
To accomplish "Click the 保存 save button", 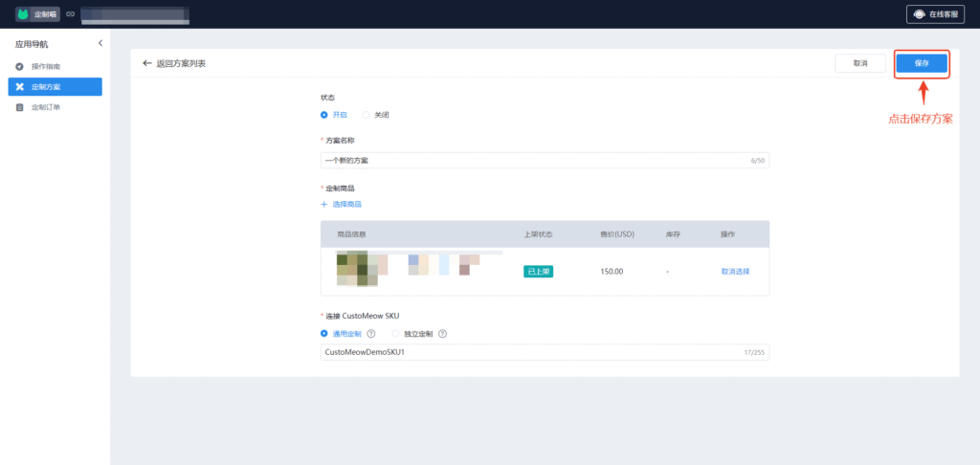I will tap(922, 63).
